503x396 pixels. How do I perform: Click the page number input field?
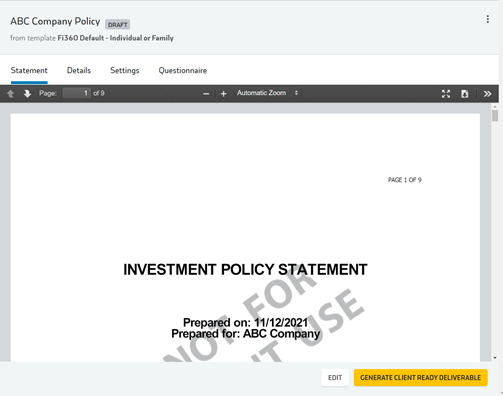click(76, 93)
